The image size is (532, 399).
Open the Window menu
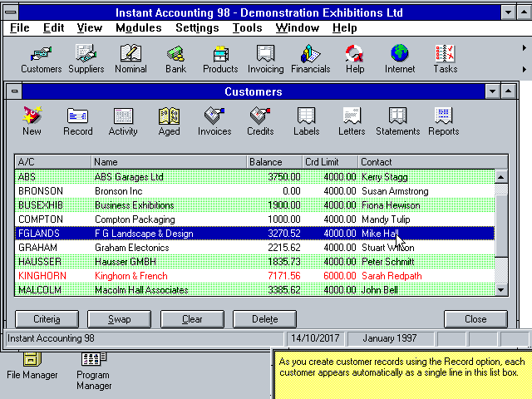(x=298, y=27)
